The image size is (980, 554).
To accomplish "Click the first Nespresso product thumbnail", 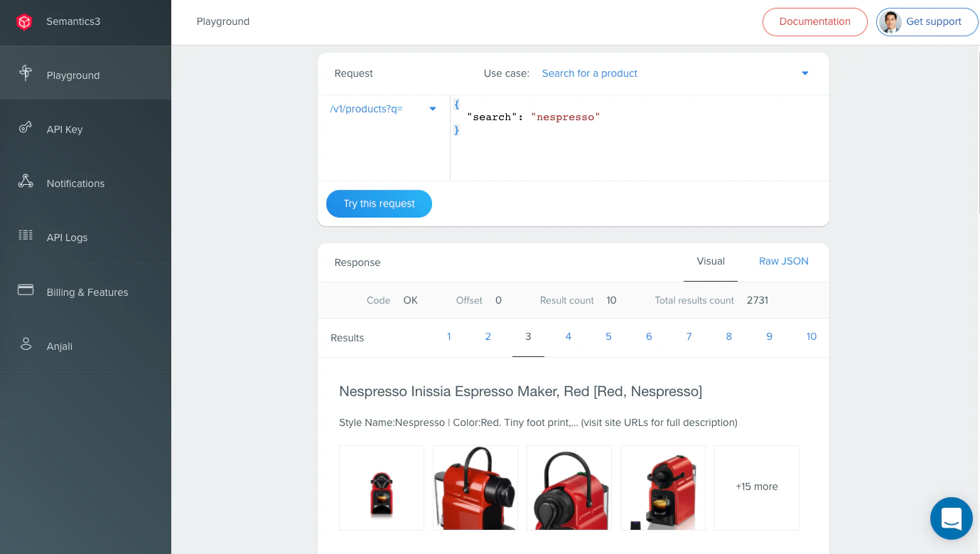I will point(382,487).
